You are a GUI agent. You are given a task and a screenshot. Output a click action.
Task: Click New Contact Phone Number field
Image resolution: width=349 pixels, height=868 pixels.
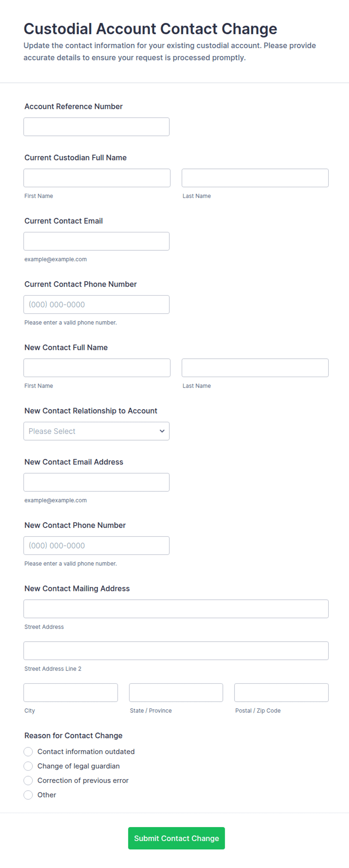pos(96,546)
